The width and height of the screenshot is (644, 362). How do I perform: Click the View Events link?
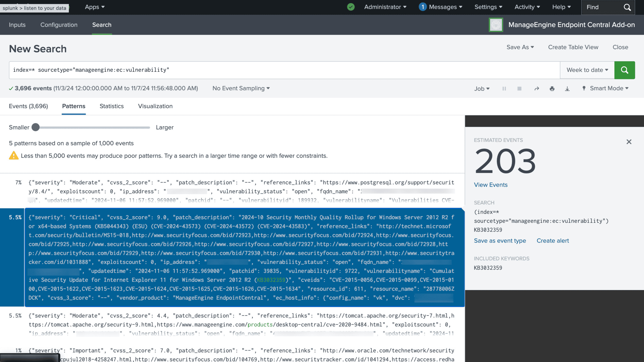coord(491,185)
